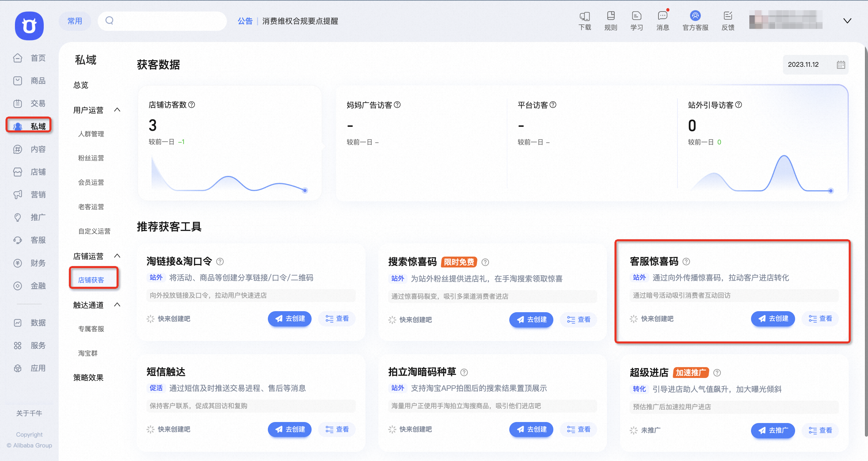Click help icon beside 客服惊喜码
The height and width of the screenshot is (461, 868).
click(686, 262)
